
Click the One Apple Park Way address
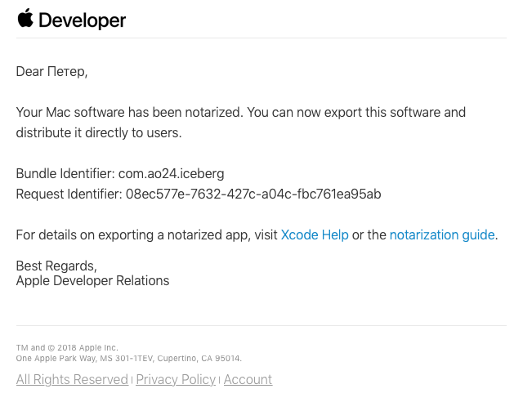pos(128,359)
